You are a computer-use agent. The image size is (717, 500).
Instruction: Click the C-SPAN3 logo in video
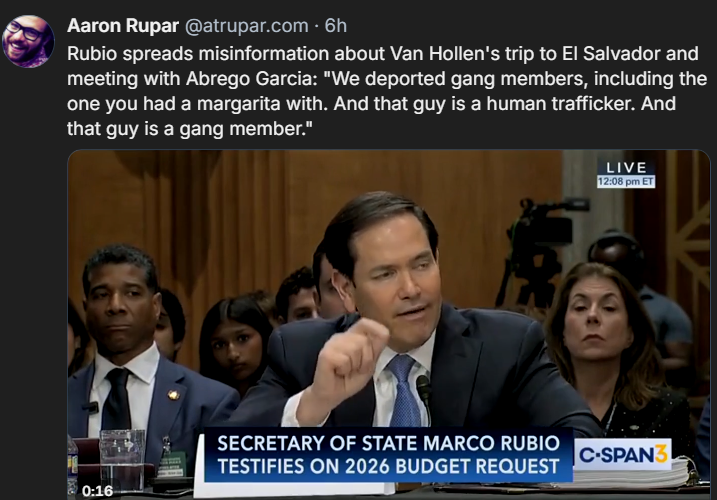tap(623, 454)
